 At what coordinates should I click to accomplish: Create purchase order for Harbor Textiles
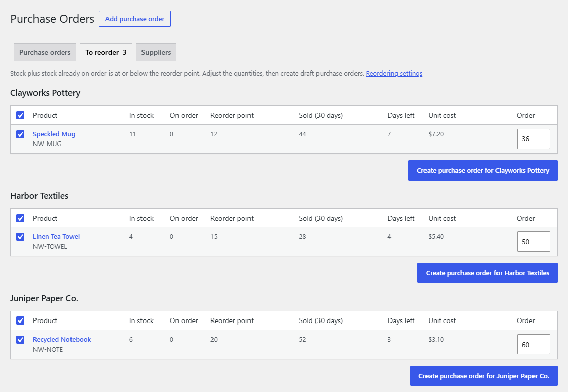point(487,273)
